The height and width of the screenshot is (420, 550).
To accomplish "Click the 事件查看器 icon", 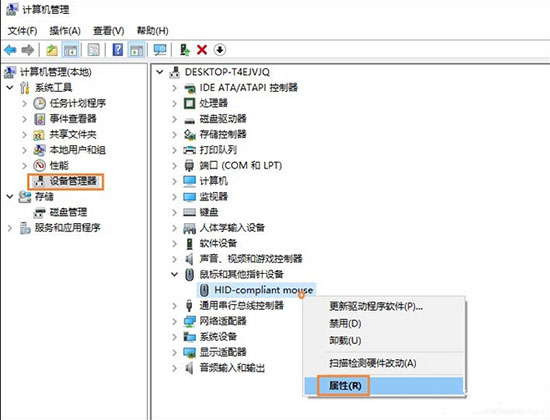I will point(39,119).
